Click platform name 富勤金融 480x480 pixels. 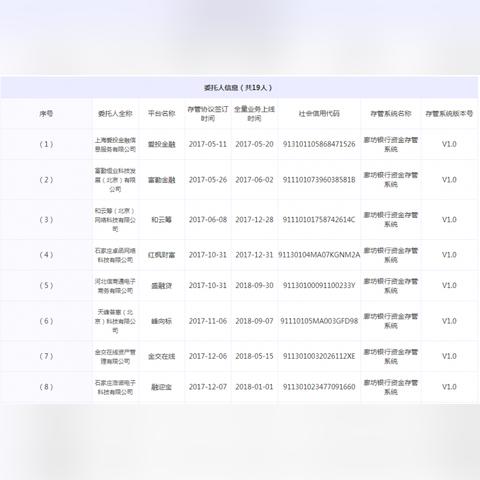(162, 180)
